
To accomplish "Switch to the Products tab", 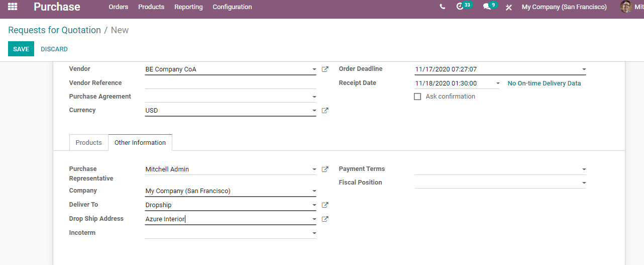I will pos(89,143).
